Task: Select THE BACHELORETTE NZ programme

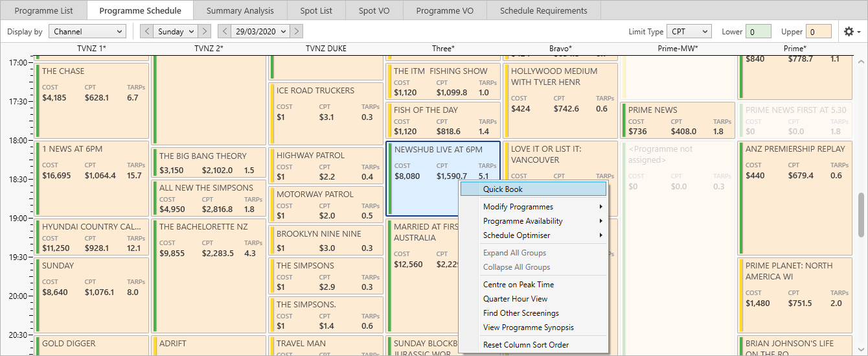Action: 209,276
